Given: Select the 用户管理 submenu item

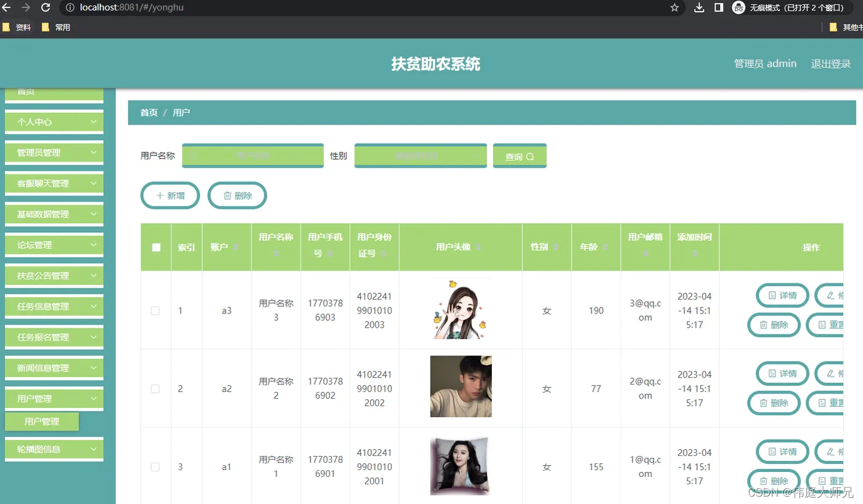Looking at the screenshot, I should 42,421.
